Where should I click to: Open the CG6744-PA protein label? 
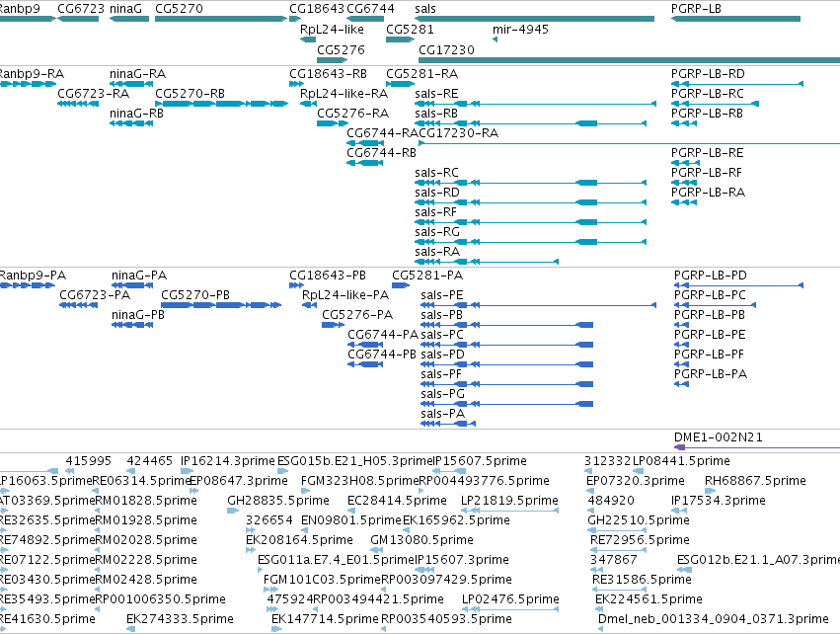pyautogui.click(x=383, y=335)
